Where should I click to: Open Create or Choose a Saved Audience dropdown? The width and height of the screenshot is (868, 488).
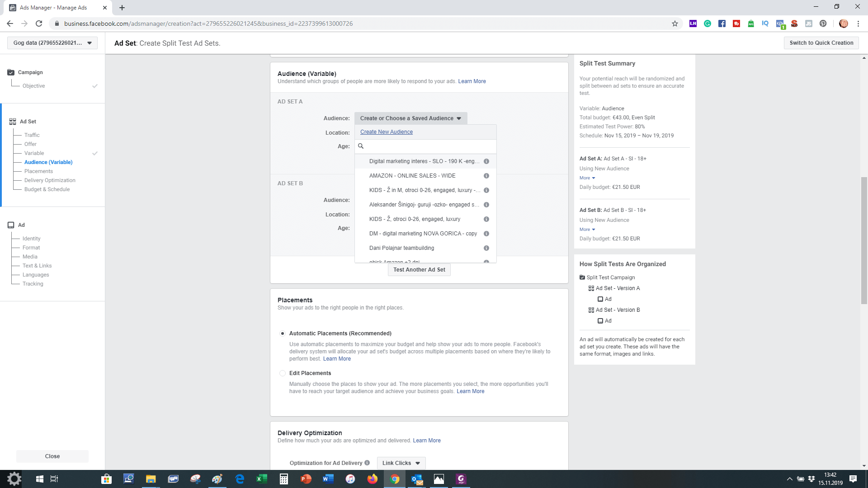coord(410,118)
